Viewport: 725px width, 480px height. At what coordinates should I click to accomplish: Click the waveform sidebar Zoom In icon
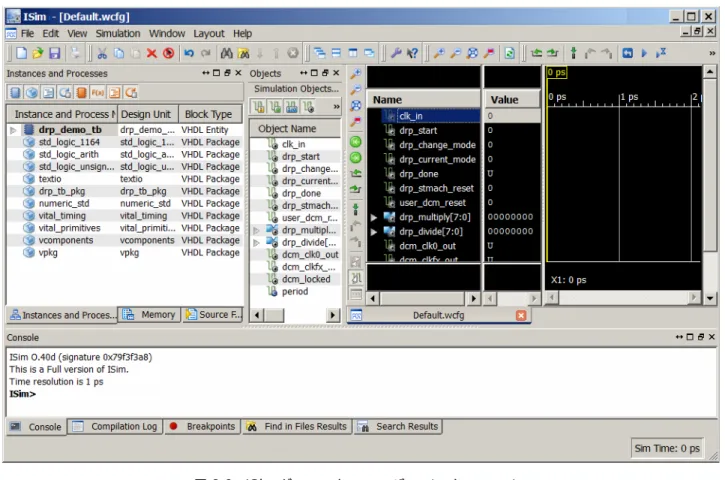coord(356,74)
